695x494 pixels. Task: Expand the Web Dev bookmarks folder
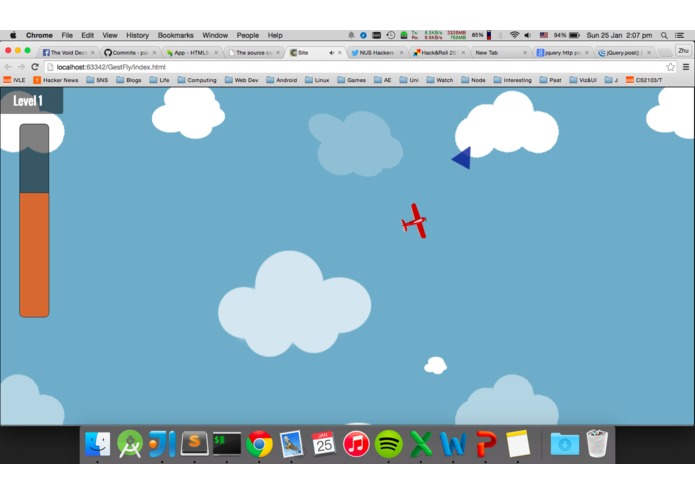pos(241,80)
